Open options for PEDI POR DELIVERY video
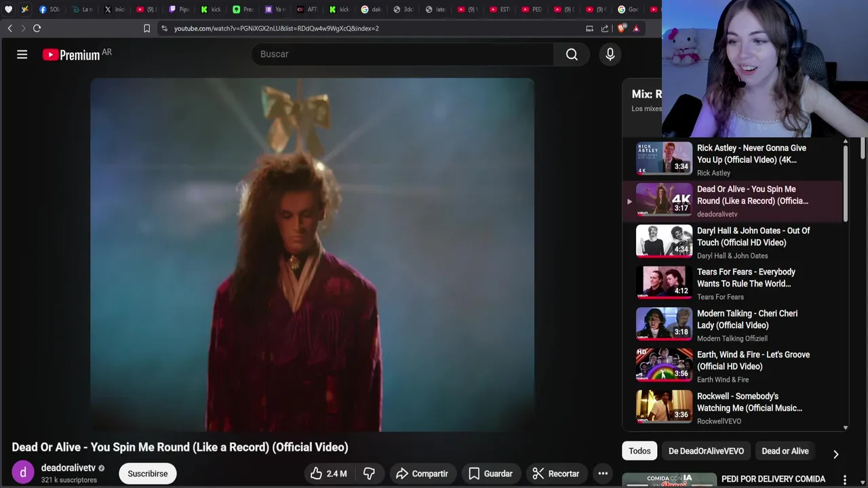 [844, 480]
